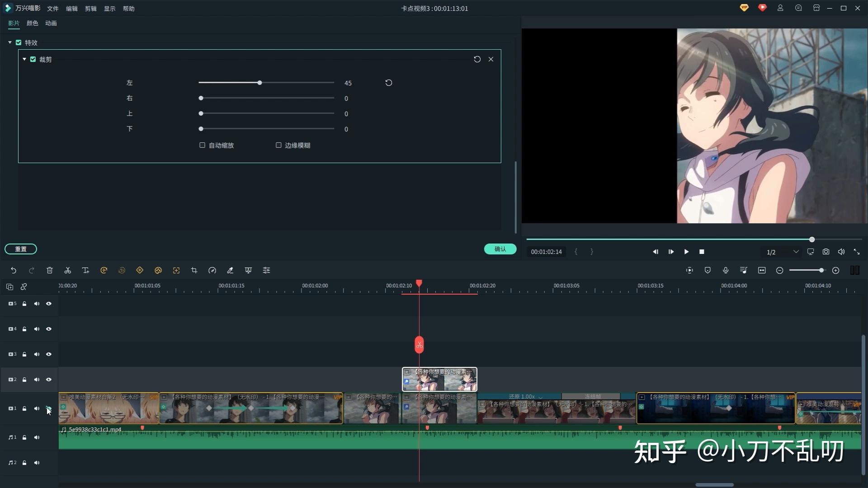This screenshot has height=488, width=868.
Task: Collapse the 裁剪 panel triangle
Action: (24, 59)
